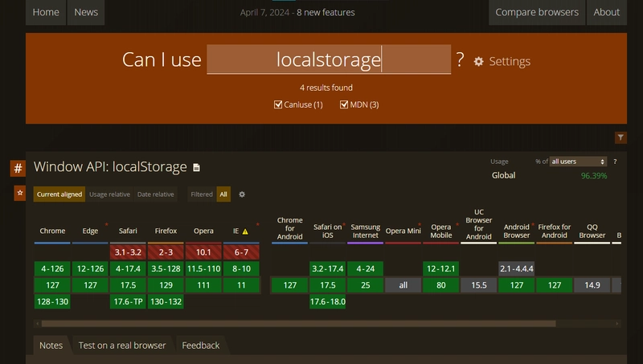The image size is (643, 364).
Task: Select Opera 10.1 unsupported cell
Action: [x=203, y=252]
